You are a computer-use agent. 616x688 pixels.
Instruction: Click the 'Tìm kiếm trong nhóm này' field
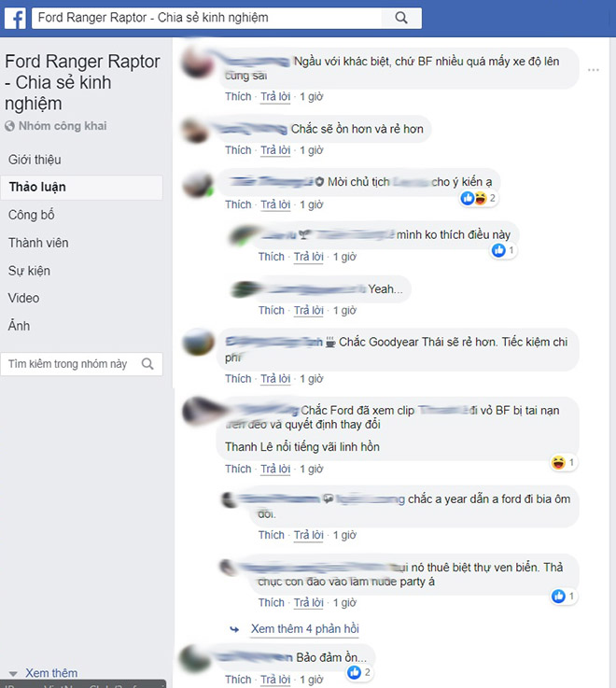(x=81, y=364)
